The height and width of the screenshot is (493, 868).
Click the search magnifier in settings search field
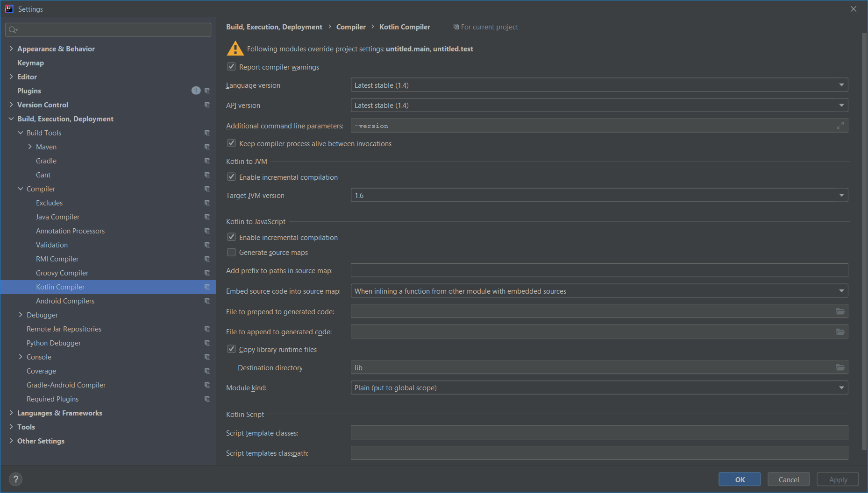coord(13,29)
